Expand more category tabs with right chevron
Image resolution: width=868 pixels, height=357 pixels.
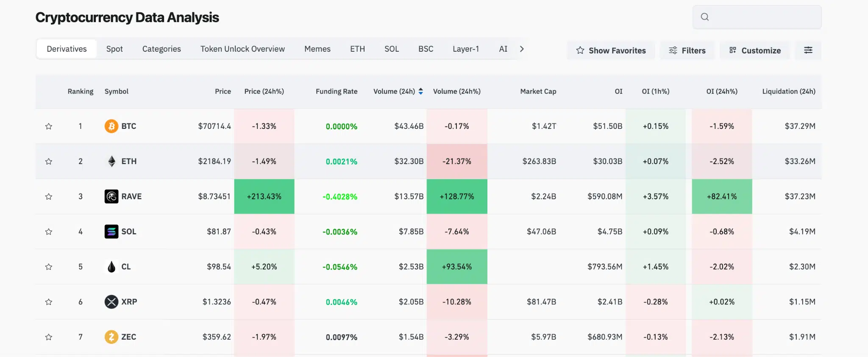(522, 49)
